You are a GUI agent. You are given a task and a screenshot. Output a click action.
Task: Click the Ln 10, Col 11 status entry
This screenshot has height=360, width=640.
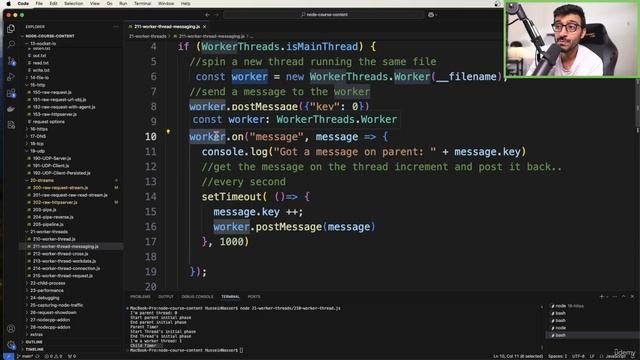pyautogui.click(x=518, y=356)
